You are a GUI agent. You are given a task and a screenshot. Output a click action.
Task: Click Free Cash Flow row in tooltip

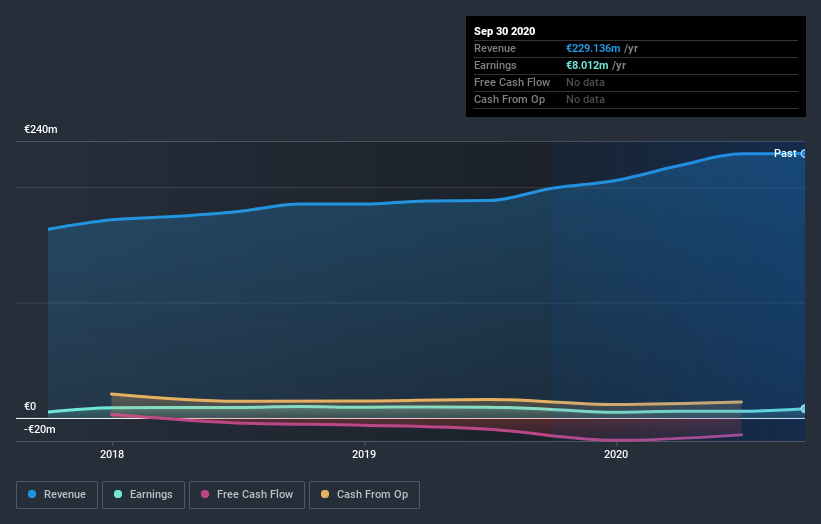[636, 82]
